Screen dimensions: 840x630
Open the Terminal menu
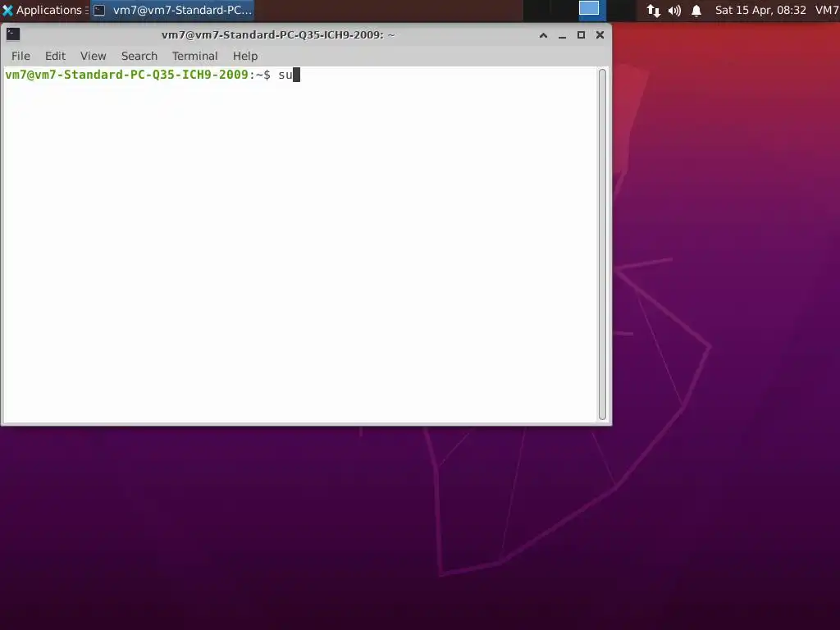(194, 56)
